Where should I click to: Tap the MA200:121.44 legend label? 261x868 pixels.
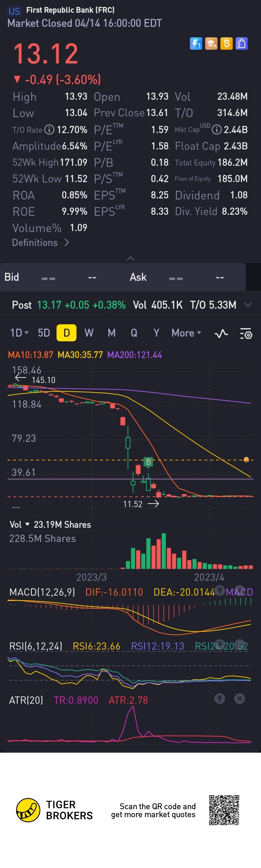tap(134, 355)
